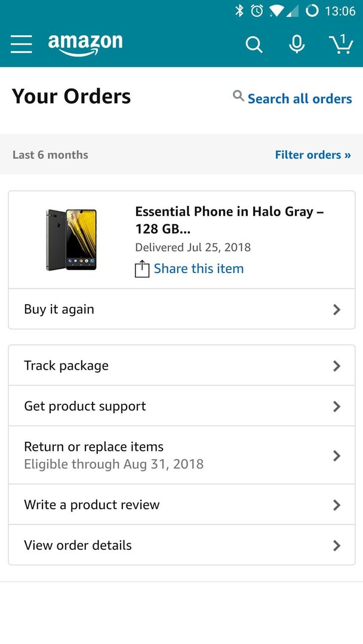Open the hamburger navigation menu
363x644 pixels.
(21, 44)
